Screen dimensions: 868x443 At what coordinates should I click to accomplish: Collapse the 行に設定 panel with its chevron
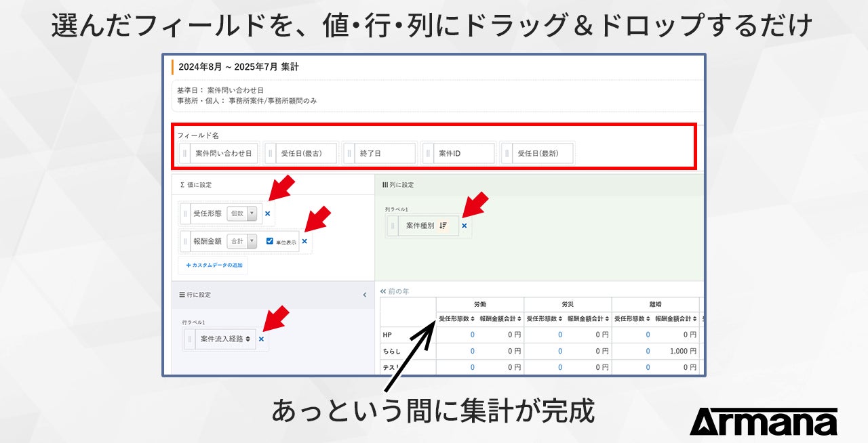364,295
